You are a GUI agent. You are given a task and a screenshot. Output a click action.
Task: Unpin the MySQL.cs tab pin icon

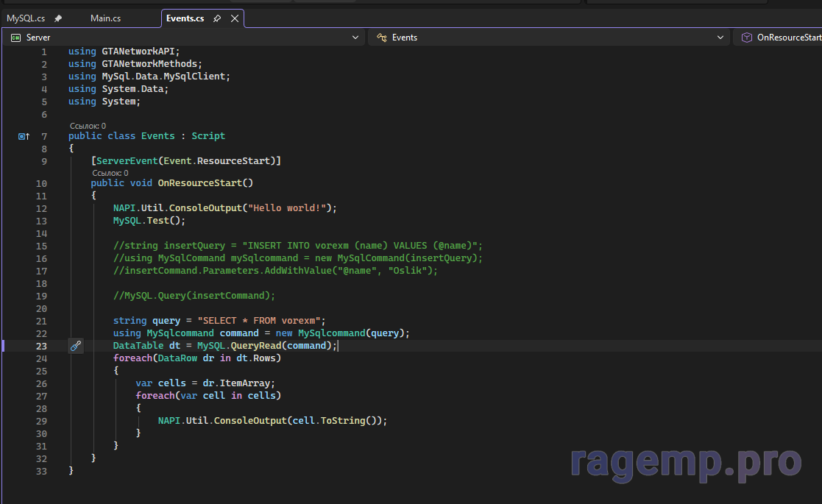[58, 18]
